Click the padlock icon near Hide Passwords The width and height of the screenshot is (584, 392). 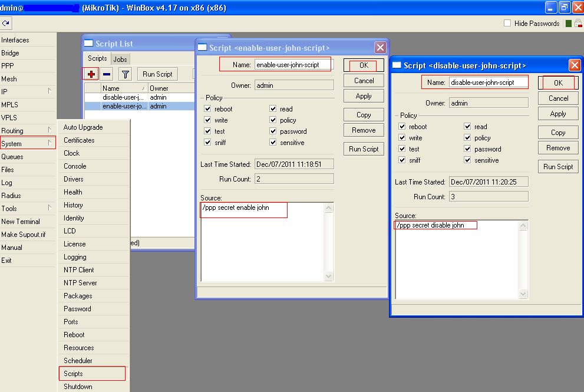pos(579,24)
